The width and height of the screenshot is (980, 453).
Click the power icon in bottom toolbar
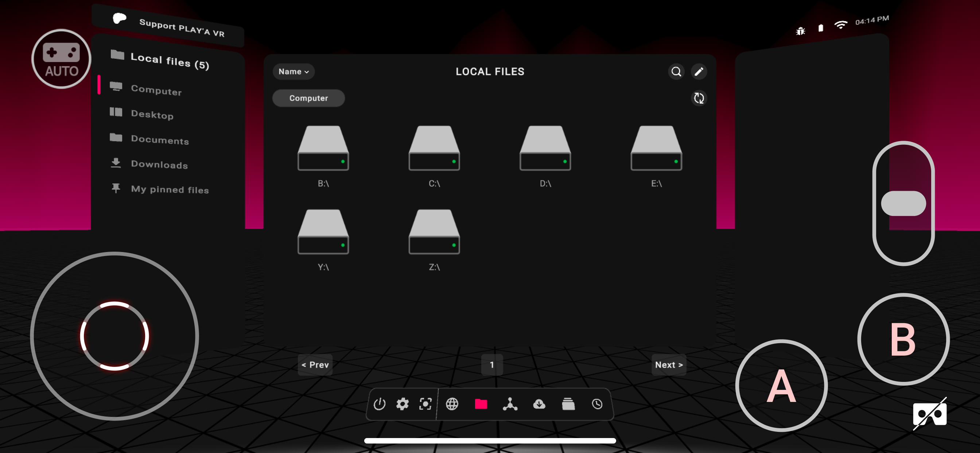tap(379, 404)
